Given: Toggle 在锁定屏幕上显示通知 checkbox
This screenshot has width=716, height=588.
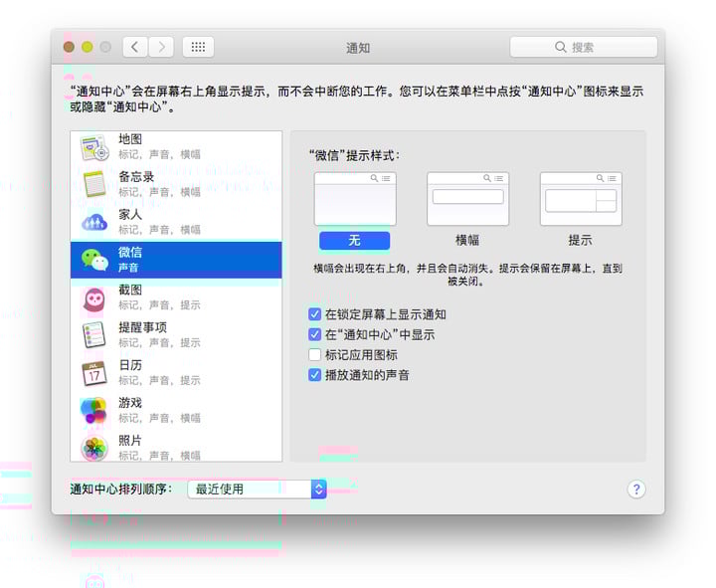Looking at the screenshot, I should (314, 314).
